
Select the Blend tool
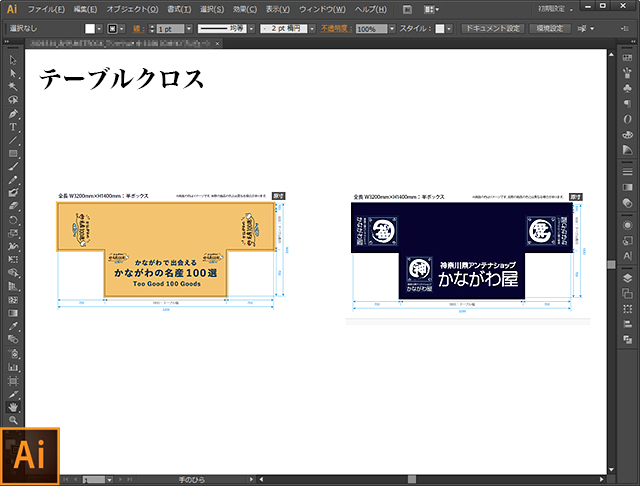pyautogui.click(x=13, y=340)
